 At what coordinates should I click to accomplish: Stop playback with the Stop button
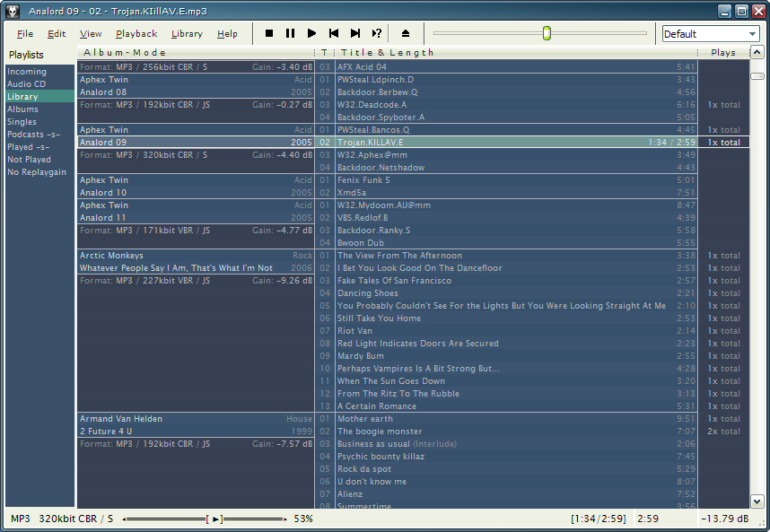[x=269, y=33]
